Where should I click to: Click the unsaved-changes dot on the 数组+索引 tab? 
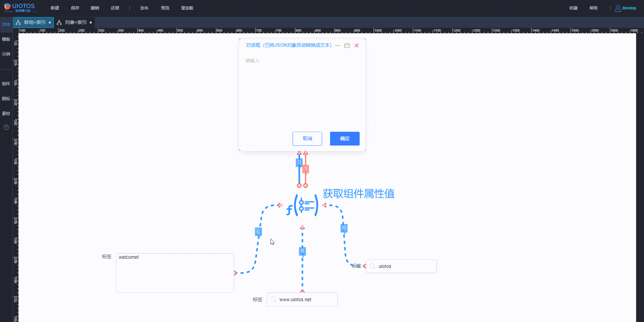(x=49, y=22)
